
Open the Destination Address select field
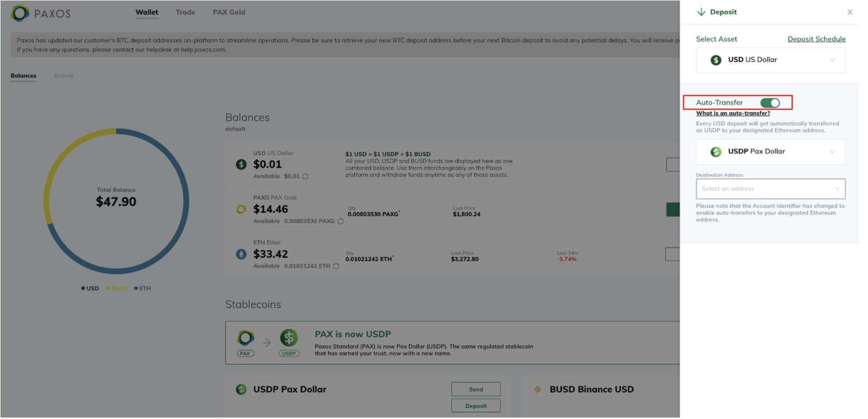(770, 189)
